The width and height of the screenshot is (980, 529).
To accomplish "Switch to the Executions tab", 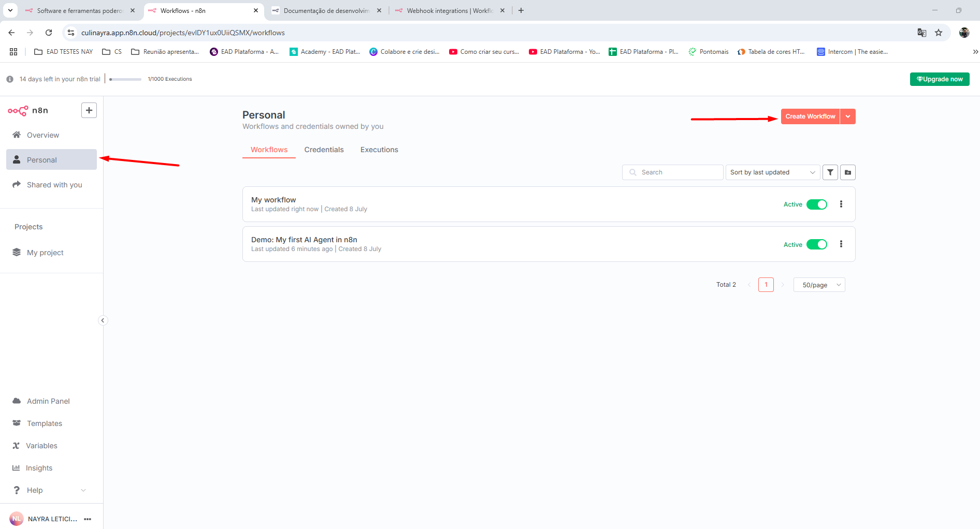I will coord(379,150).
